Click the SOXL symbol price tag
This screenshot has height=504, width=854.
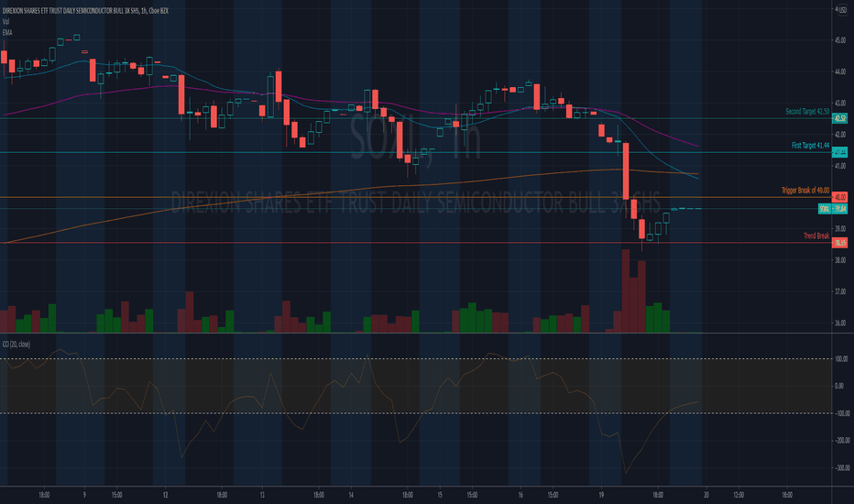(x=825, y=209)
